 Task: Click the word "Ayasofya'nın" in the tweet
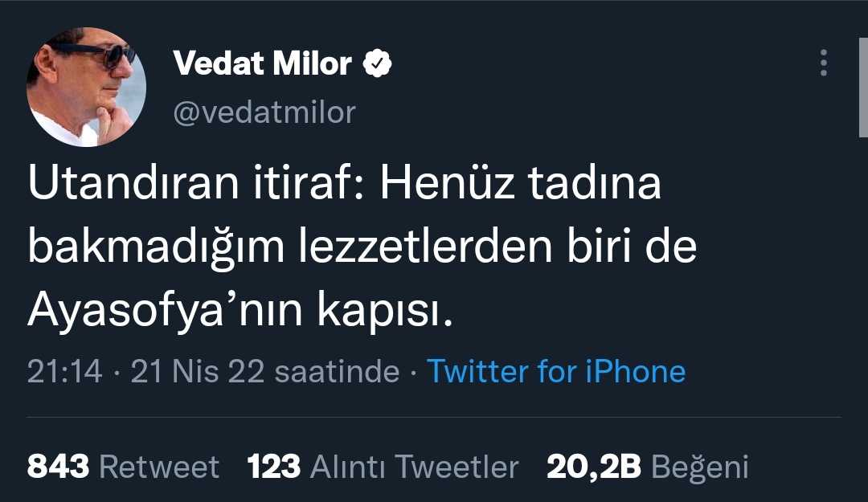(x=161, y=312)
